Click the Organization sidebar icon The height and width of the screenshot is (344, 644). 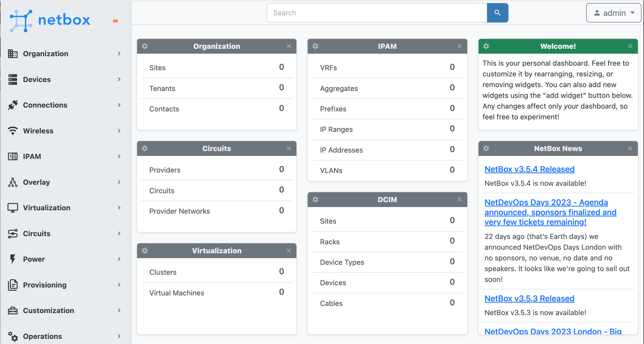(13, 54)
